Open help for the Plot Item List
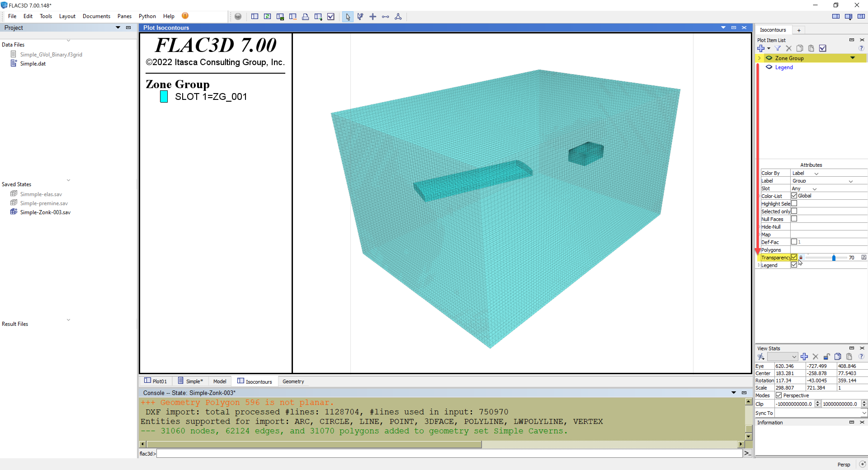The width and height of the screenshot is (868, 470). [862, 48]
